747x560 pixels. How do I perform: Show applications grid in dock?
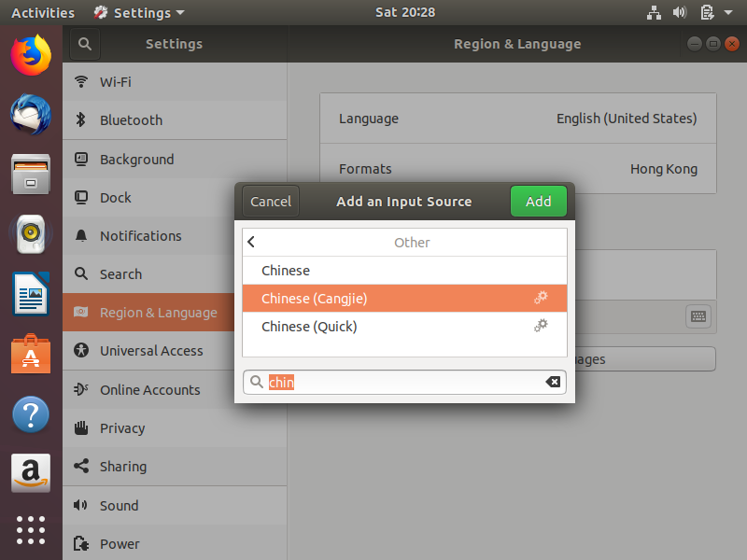pyautogui.click(x=31, y=530)
